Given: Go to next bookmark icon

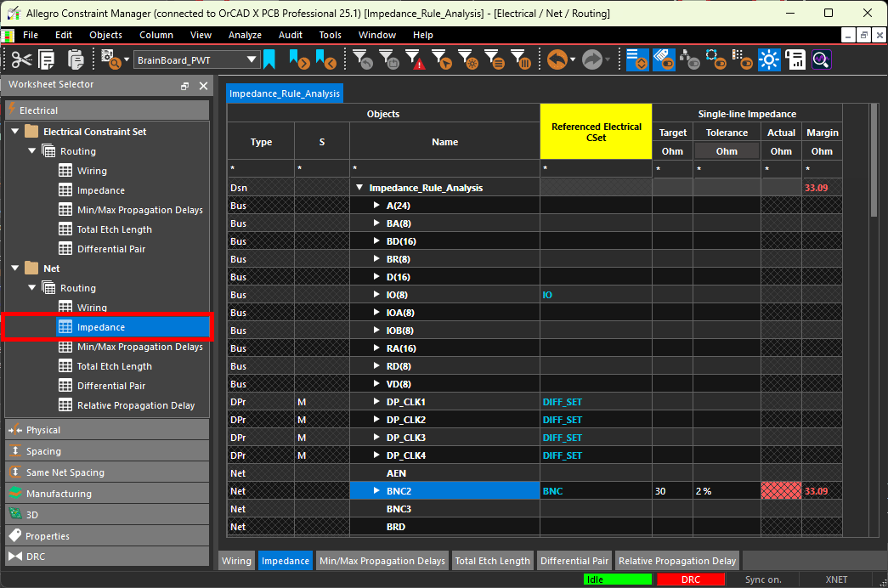Looking at the screenshot, I should coord(298,59).
